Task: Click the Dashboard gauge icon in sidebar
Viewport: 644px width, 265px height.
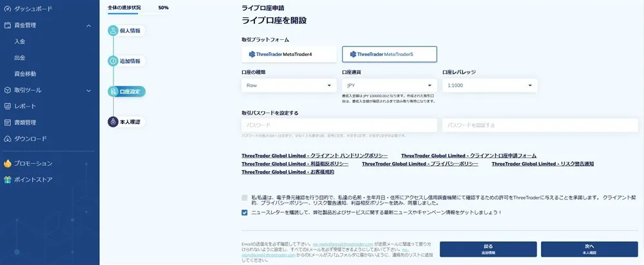Action: [x=7, y=8]
